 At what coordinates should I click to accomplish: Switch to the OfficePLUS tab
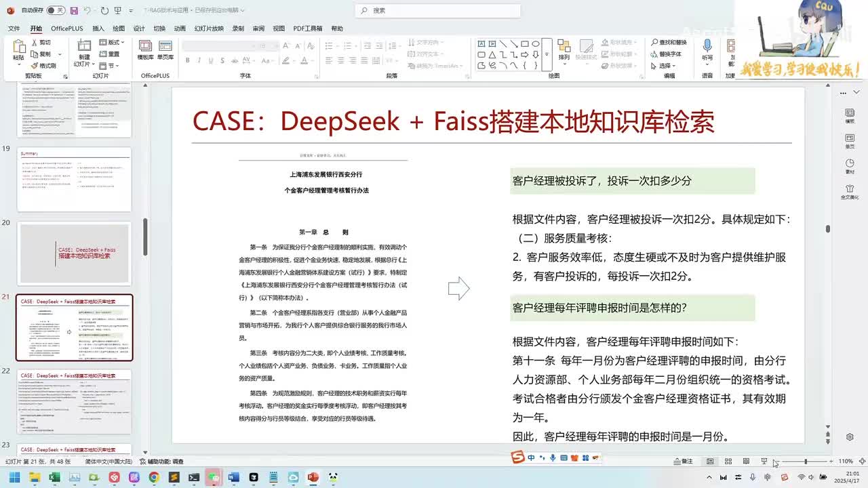coord(66,28)
